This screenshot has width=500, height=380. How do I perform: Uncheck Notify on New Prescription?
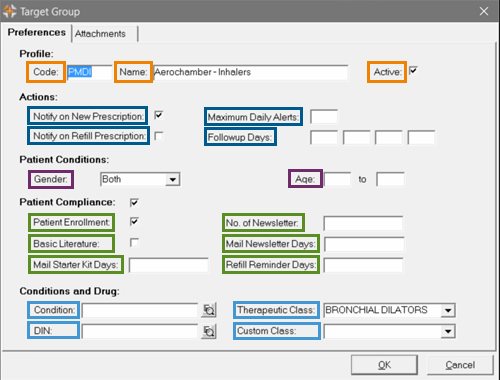pyautogui.click(x=159, y=115)
